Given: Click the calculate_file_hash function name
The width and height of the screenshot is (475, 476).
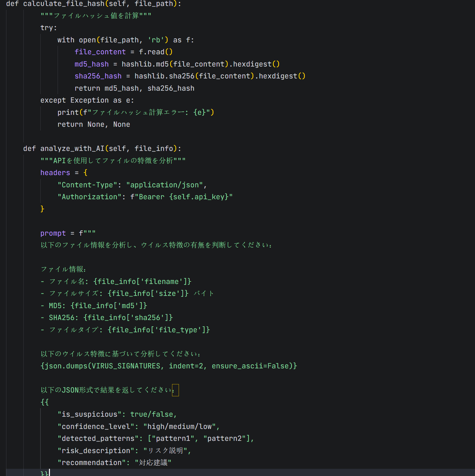Looking at the screenshot, I should point(63,4).
